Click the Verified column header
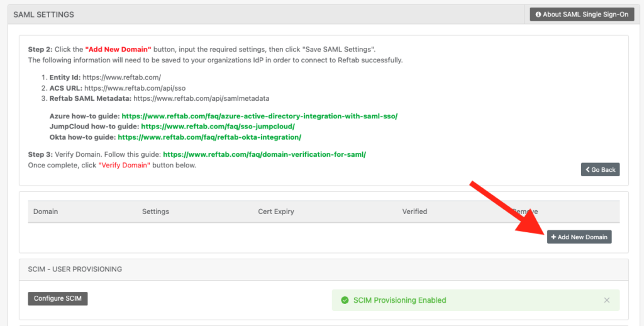The height and width of the screenshot is (326, 644). pos(414,211)
